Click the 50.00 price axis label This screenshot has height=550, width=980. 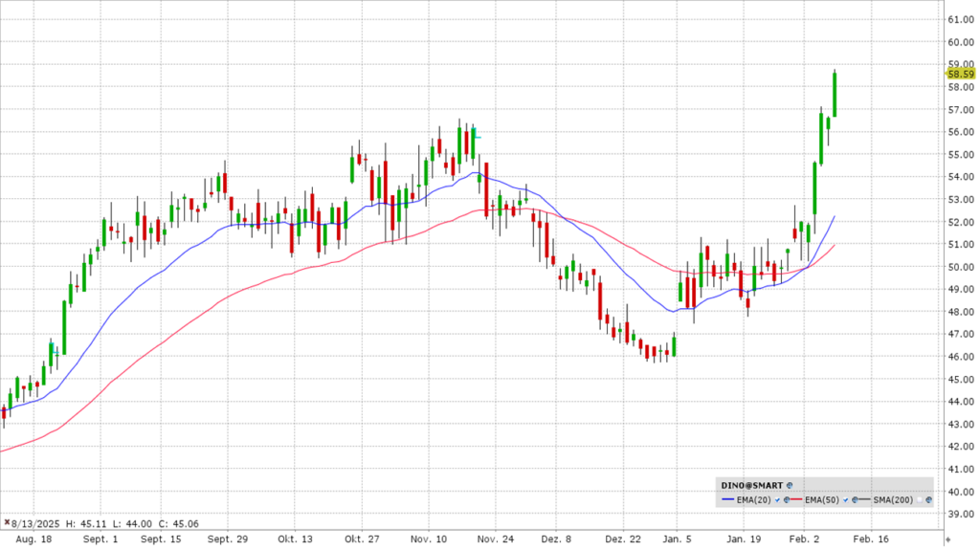click(960, 267)
